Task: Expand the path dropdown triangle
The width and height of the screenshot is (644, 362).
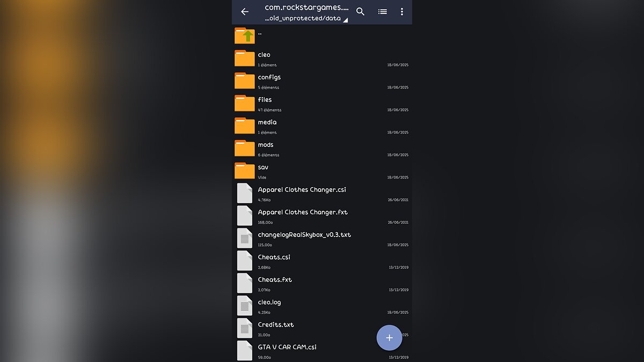Action: click(345, 20)
